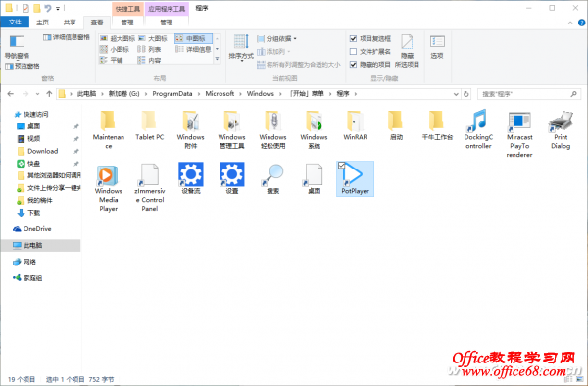This screenshot has width=588, height=386.
Task: Select 此电脑 in navigation pane
Action: (x=40, y=246)
